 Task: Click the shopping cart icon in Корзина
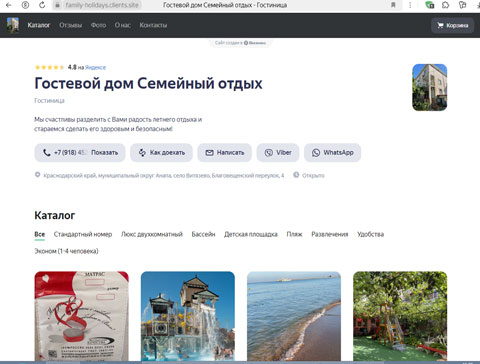pyautogui.click(x=440, y=25)
